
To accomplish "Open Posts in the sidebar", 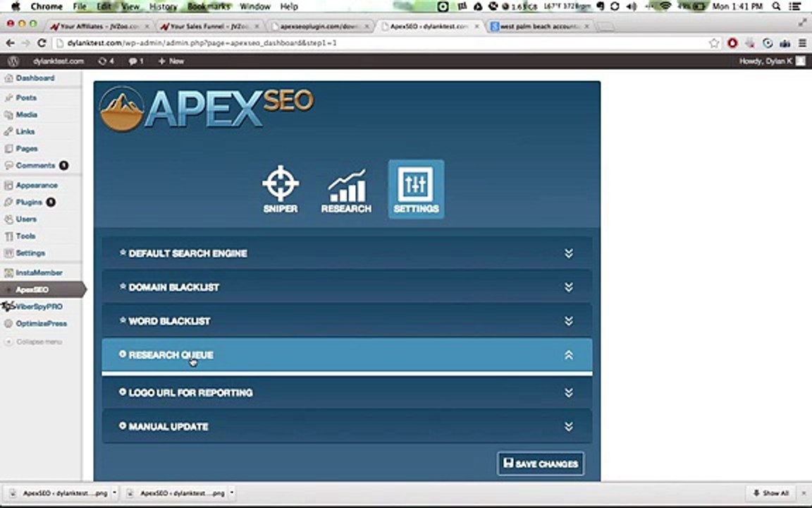I will click(26, 97).
